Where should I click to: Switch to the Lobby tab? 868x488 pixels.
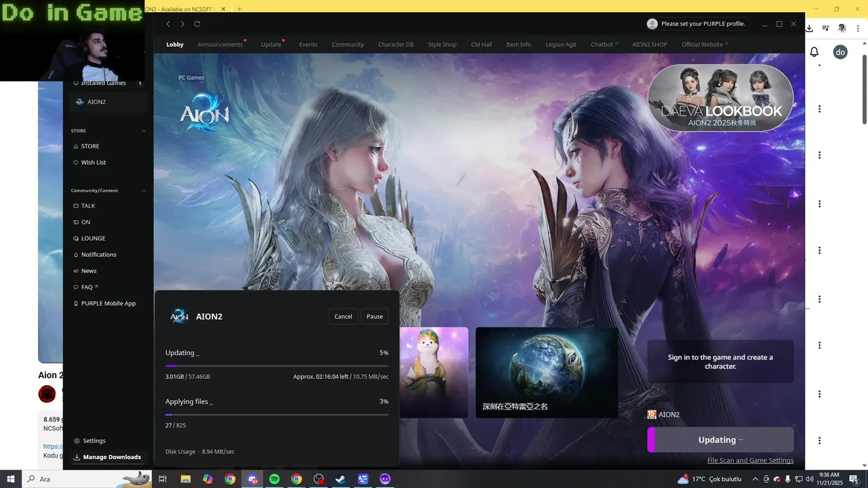pos(175,45)
